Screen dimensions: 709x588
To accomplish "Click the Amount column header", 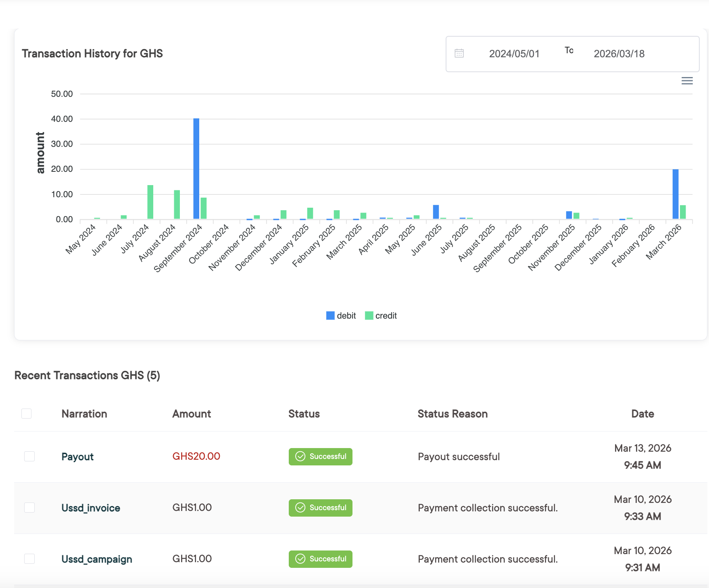I will click(x=192, y=414).
